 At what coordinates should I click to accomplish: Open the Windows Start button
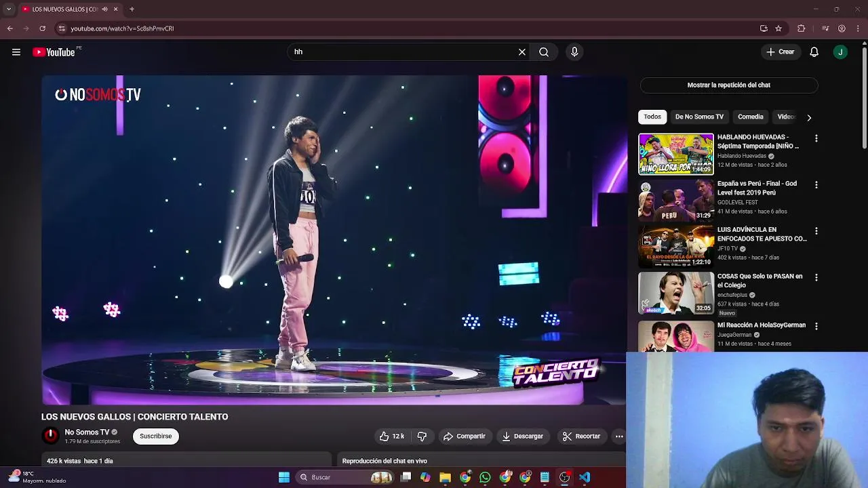point(284,477)
